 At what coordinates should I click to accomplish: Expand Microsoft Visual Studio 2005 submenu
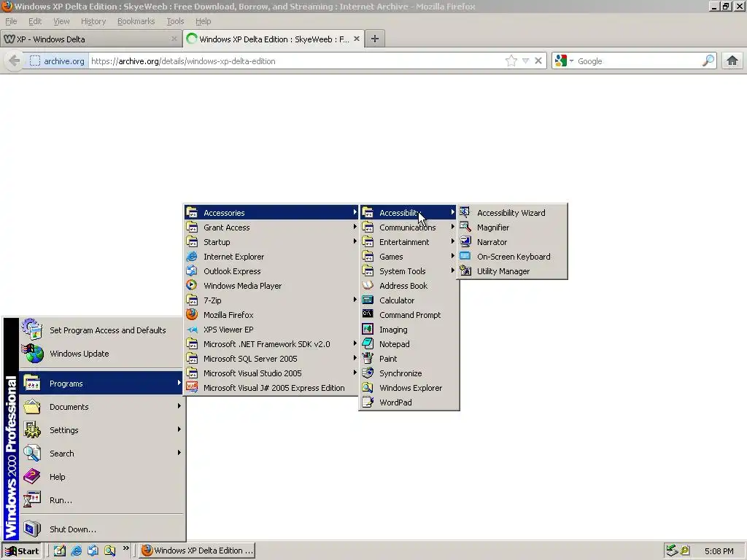click(271, 373)
